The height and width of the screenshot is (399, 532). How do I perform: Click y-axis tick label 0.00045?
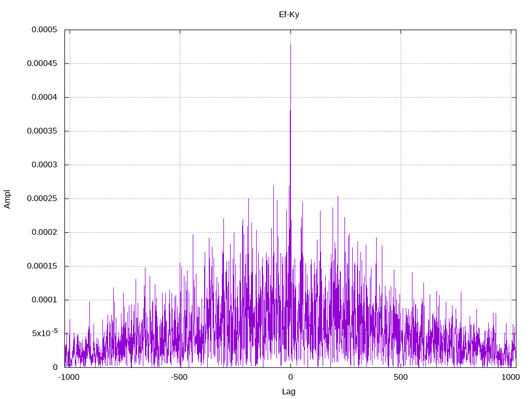tap(42, 63)
